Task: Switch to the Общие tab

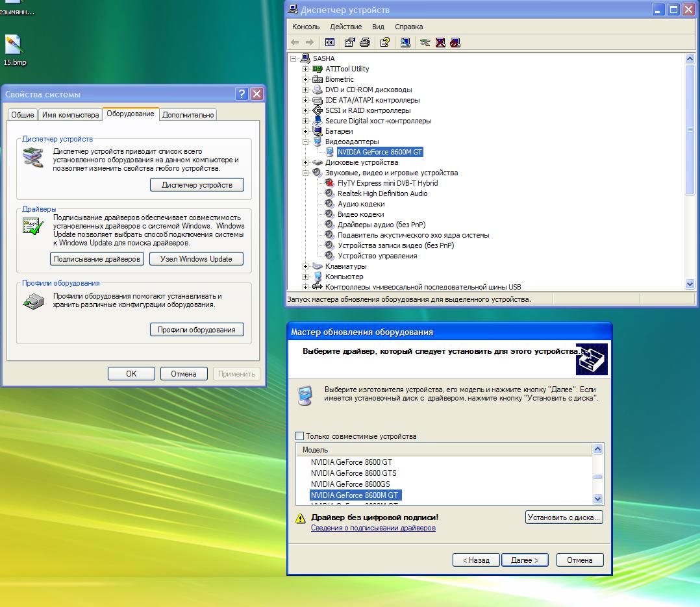Action: (x=22, y=115)
